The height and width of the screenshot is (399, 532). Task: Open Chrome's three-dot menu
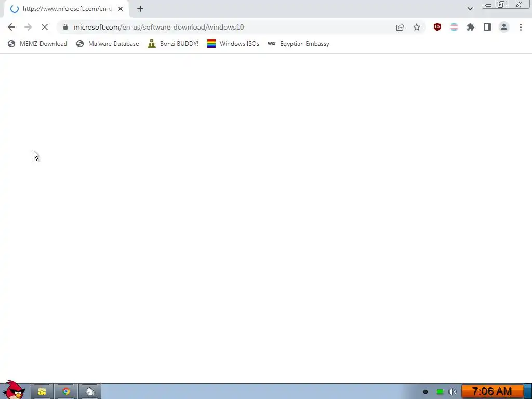coord(521,27)
